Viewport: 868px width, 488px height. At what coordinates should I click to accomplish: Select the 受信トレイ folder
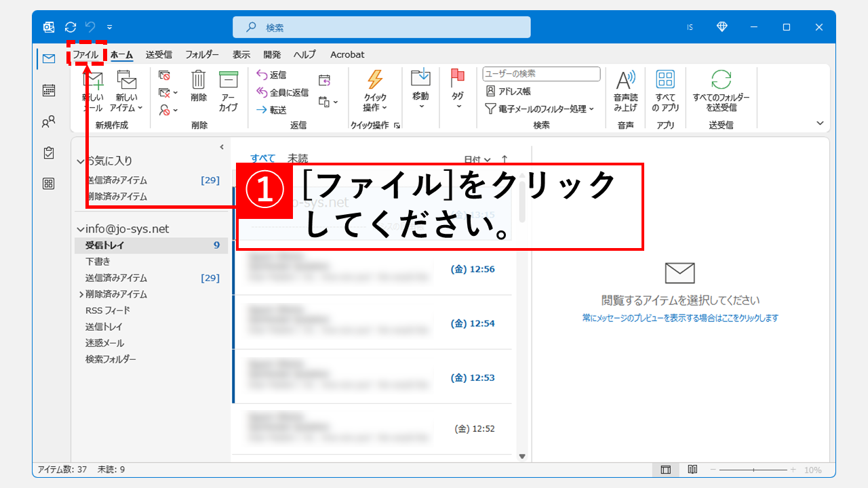tap(151, 245)
